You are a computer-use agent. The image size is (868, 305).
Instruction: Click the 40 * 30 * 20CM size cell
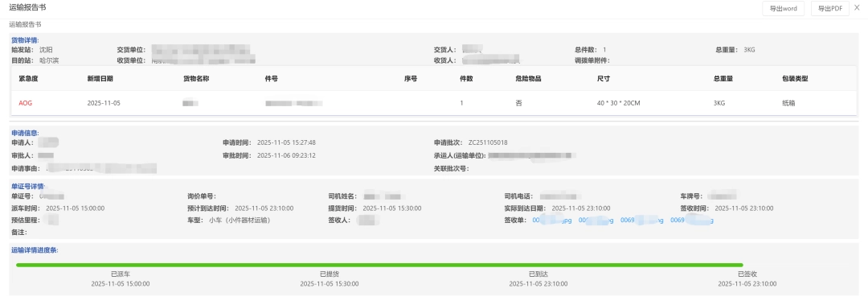[x=618, y=103]
